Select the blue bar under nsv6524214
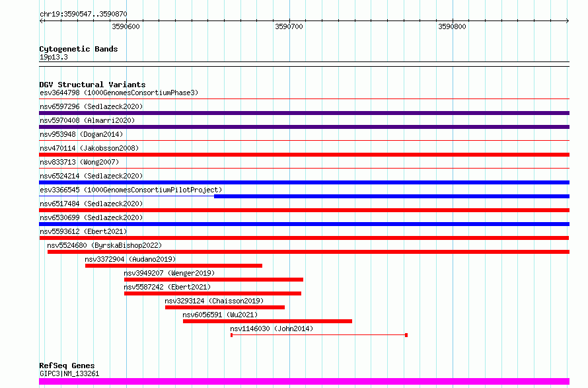 coord(304,182)
